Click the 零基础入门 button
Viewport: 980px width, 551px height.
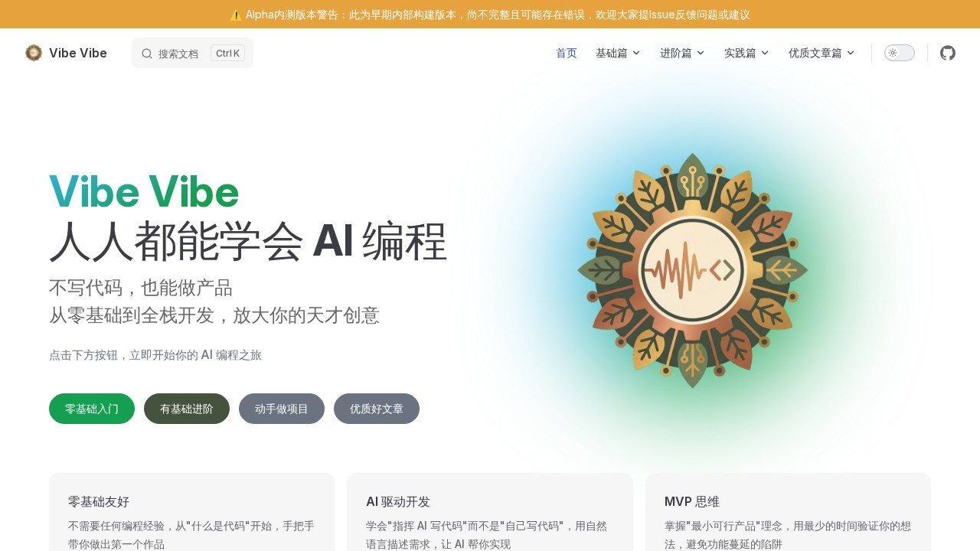92,409
